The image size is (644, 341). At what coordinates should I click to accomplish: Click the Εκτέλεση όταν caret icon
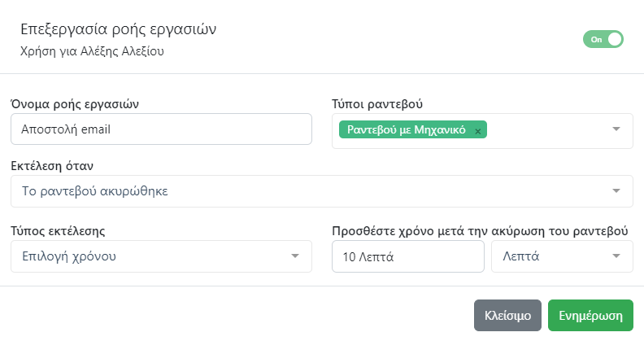[x=616, y=191]
